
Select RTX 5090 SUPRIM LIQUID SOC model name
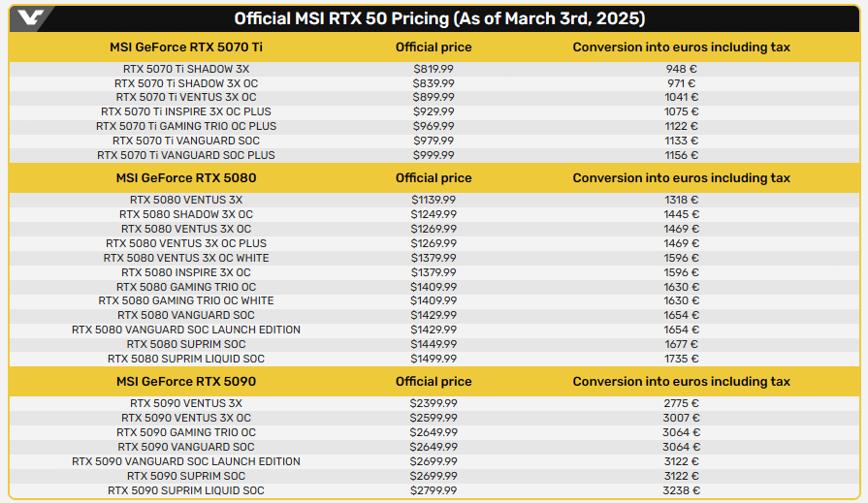coord(186,490)
